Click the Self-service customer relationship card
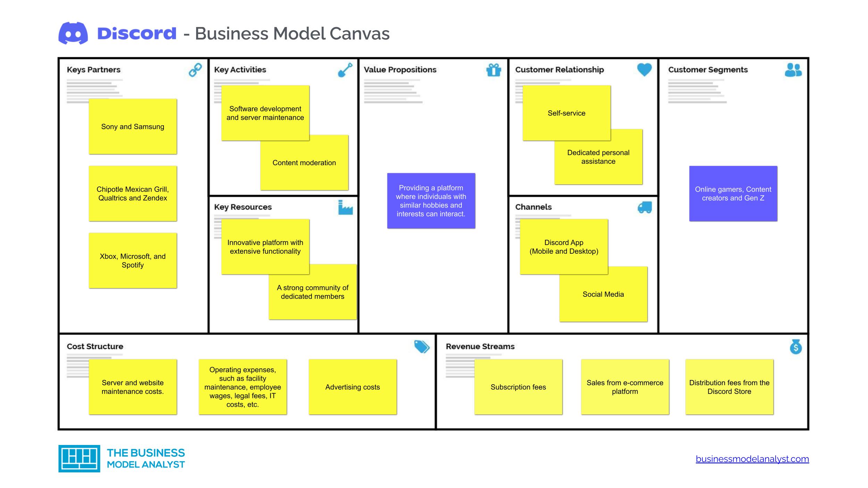Image resolution: width=868 pixels, height=488 pixels. (566, 112)
